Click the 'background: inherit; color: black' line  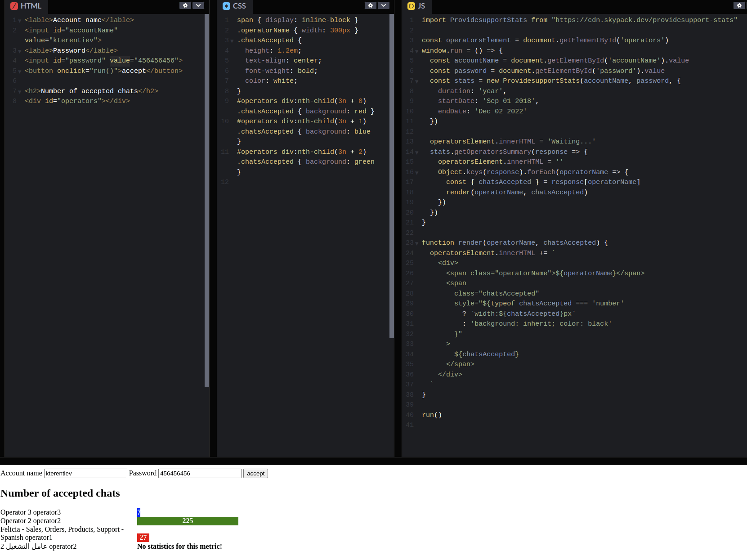pyautogui.click(x=537, y=323)
